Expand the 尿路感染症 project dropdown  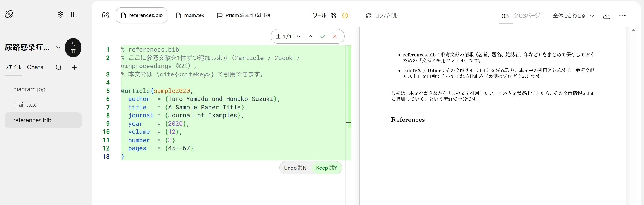click(x=58, y=48)
